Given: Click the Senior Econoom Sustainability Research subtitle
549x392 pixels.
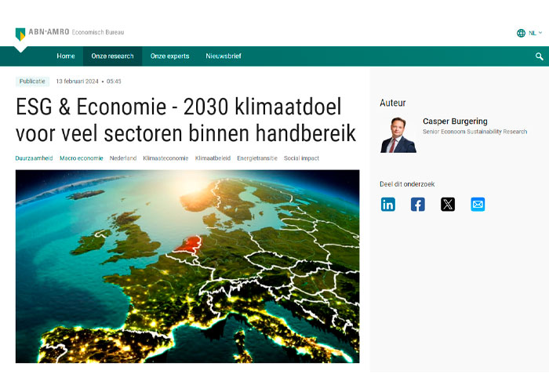Looking at the screenshot, I should (474, 132).
